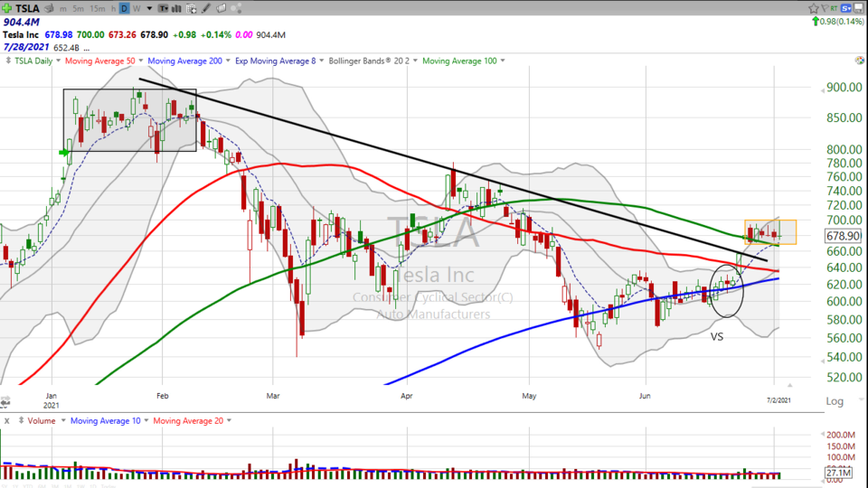Image resolution: width=868 pixels, height=488 pixels.
Task: Toggle the RT real-time indicator
Action: coord(834,8)
